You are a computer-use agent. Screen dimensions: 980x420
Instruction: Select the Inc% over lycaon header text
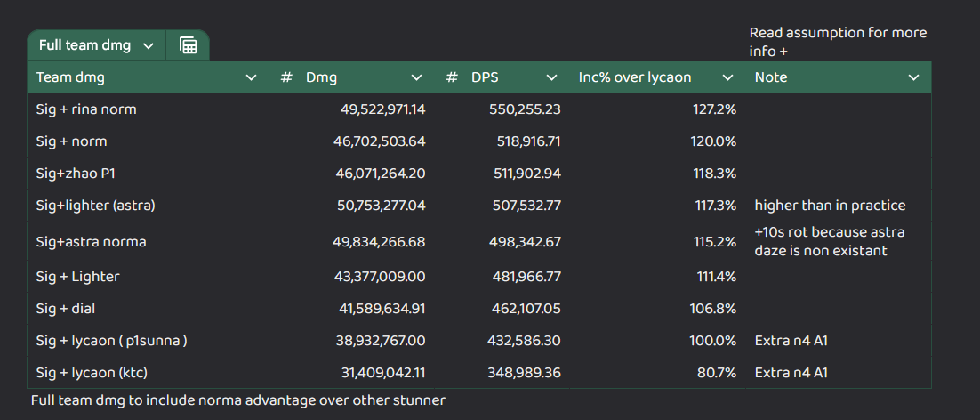click(636, 77)
